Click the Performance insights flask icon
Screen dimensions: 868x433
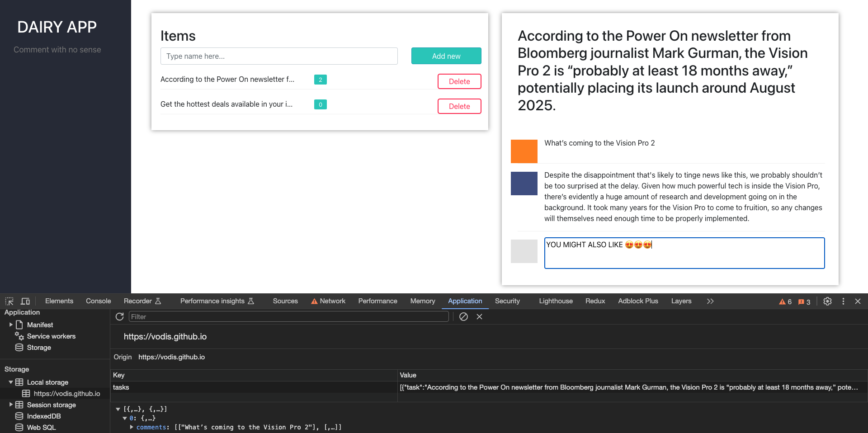251,301
